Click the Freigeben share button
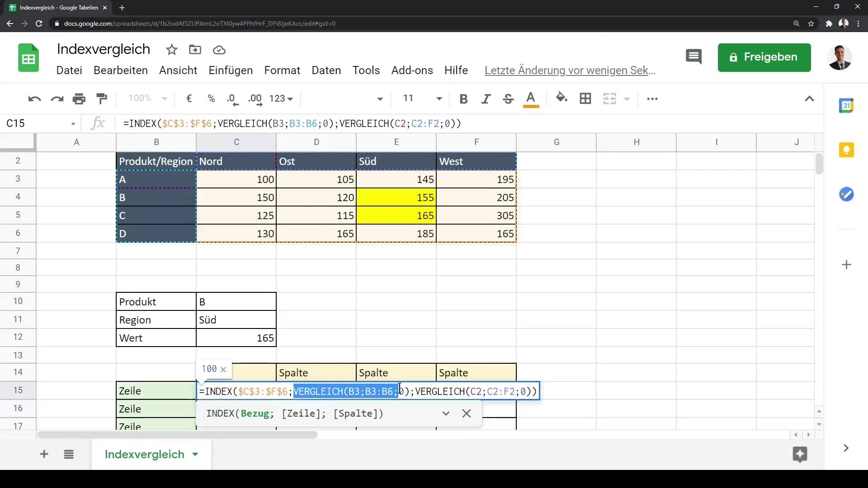868x488 pixels. pyautogui.click(x=764, y=57)
